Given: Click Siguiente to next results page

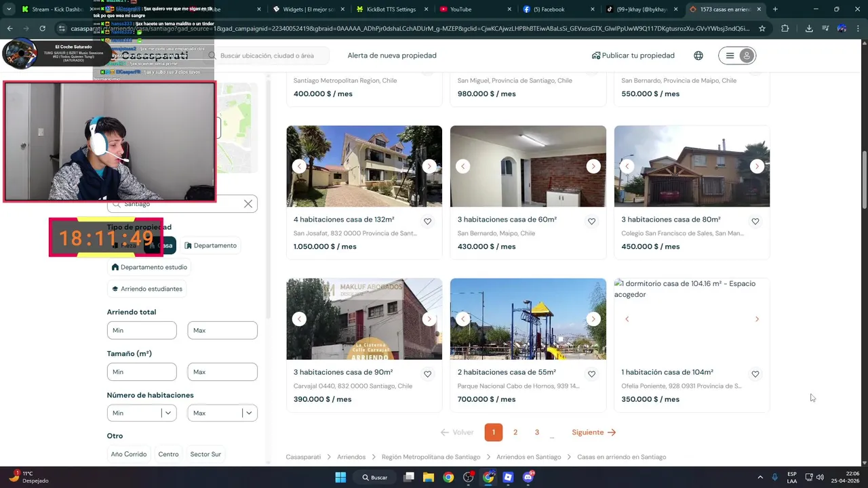Looking at the screenshot, I should [593, 432].
